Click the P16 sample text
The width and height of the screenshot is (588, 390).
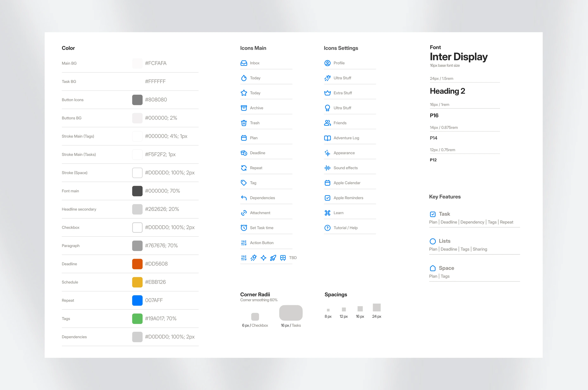tap(434, 115)
